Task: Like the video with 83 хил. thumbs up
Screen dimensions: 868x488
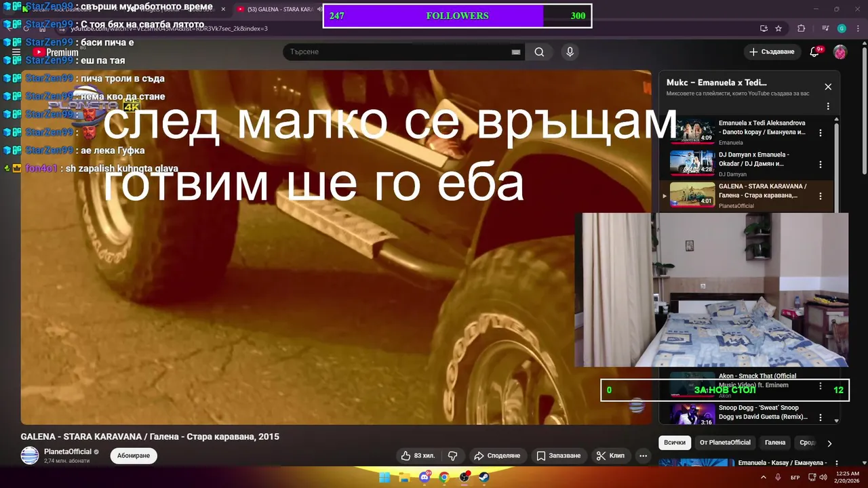Action: click(418, 455)
